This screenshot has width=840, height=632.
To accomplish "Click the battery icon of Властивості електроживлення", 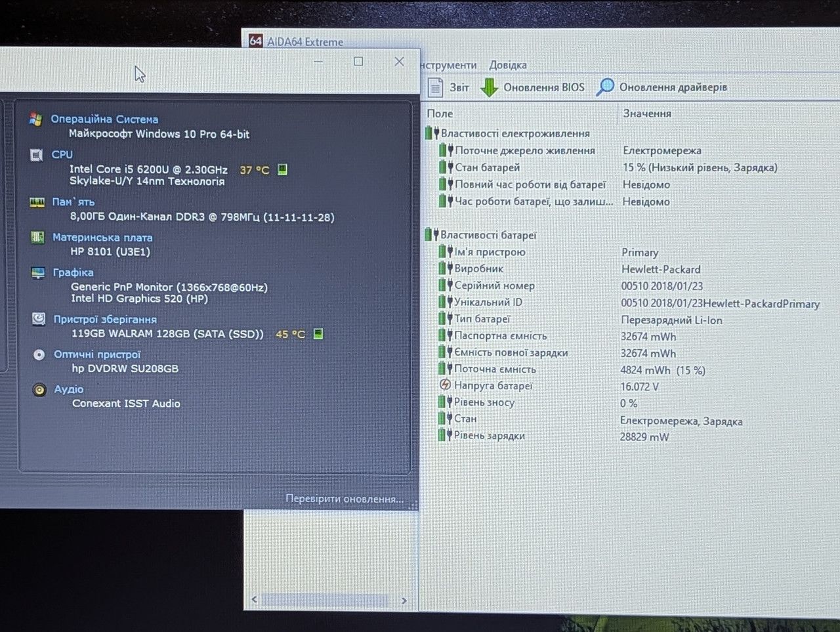I will coord(432,133).
